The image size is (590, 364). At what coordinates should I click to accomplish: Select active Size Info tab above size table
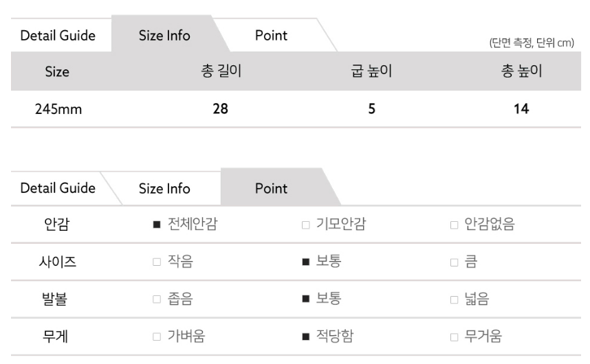tap(164, 35)
